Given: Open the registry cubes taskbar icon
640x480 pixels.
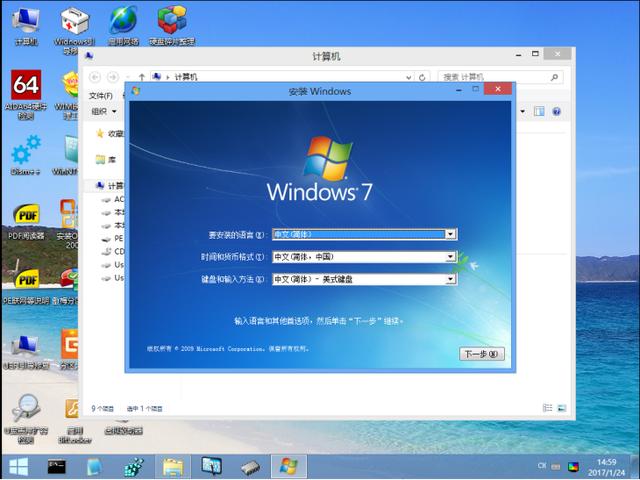Looking at the screenshot, I should [x=134, y=467].
